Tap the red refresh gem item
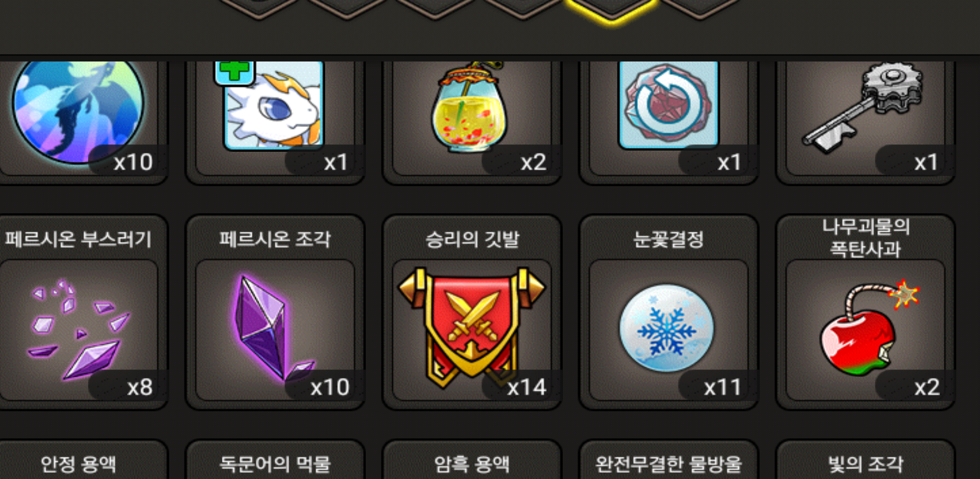 pos(668,104)
